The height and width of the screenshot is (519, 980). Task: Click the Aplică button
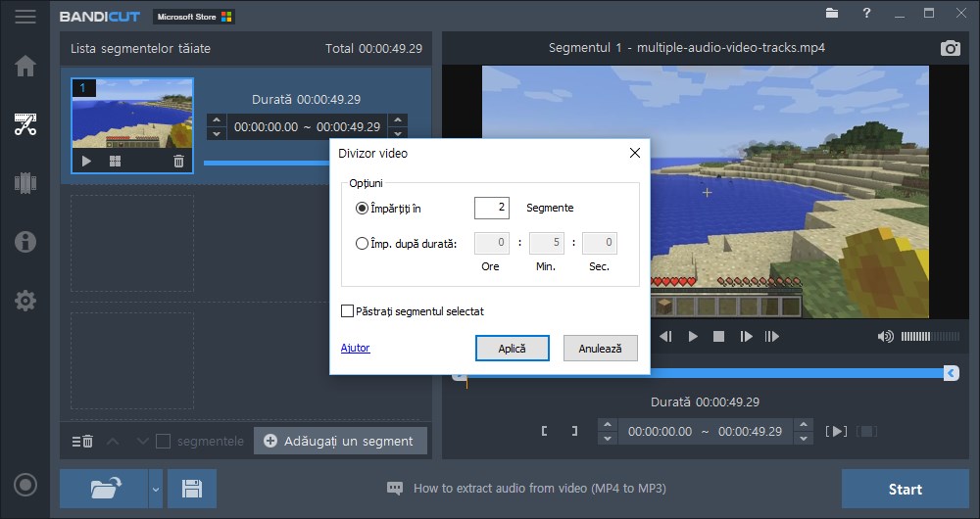[512, 349]
